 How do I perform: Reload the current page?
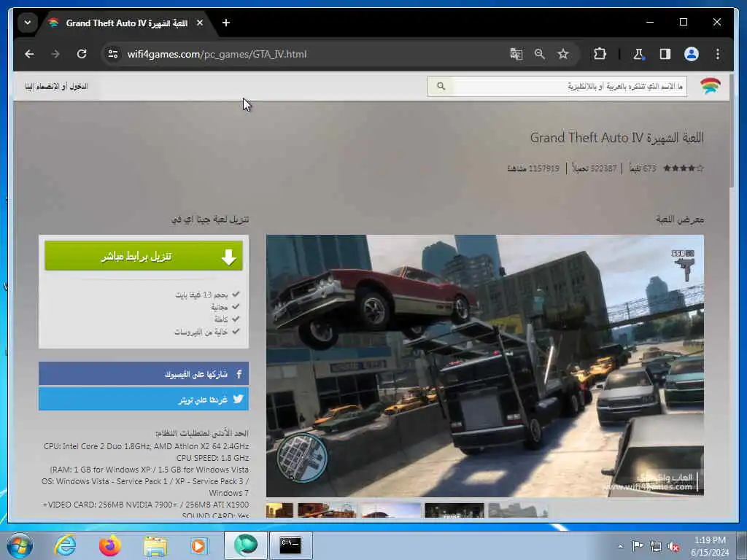click(82, 54)
